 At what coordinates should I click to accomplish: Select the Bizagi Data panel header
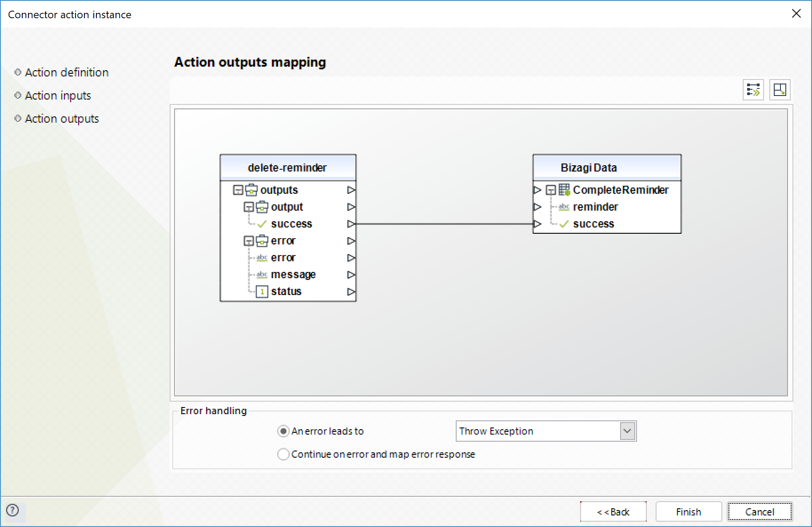(607, 168)
